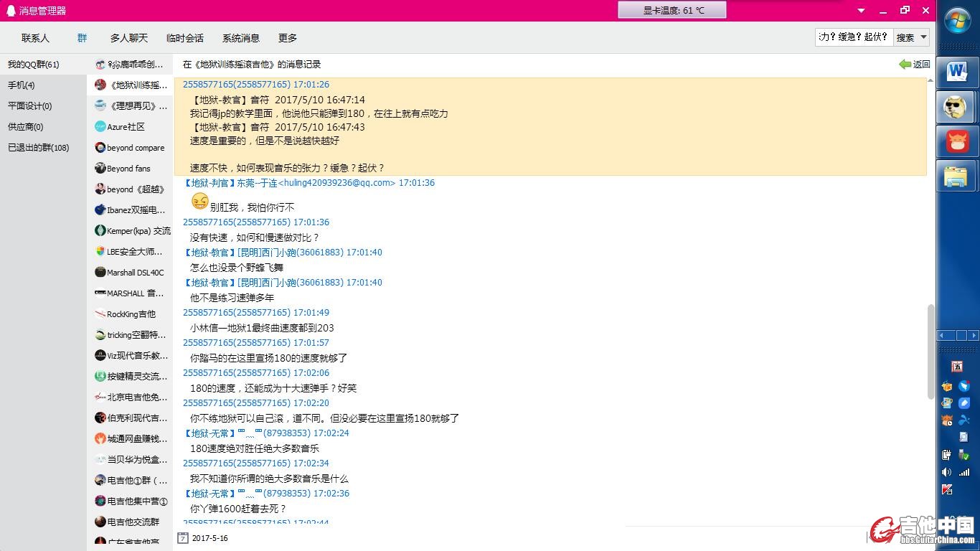
Task: Click the 五 input method tray icon
Action: coord(956,367)
